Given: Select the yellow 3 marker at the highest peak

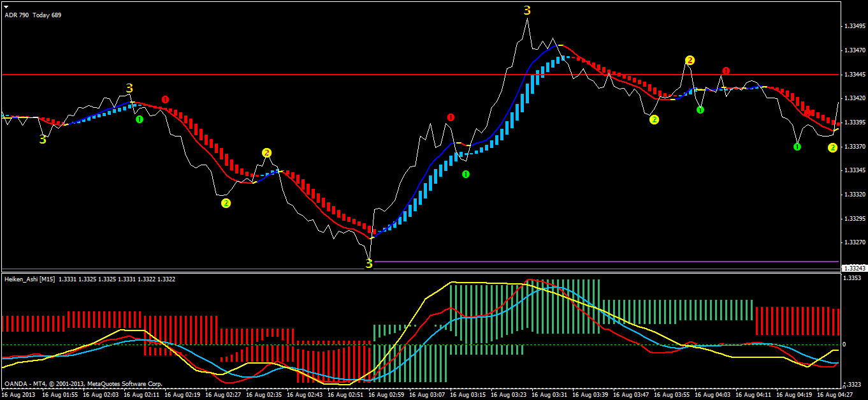Looking at the screenshot, I should pyautogui.click(x=527, y=10).
